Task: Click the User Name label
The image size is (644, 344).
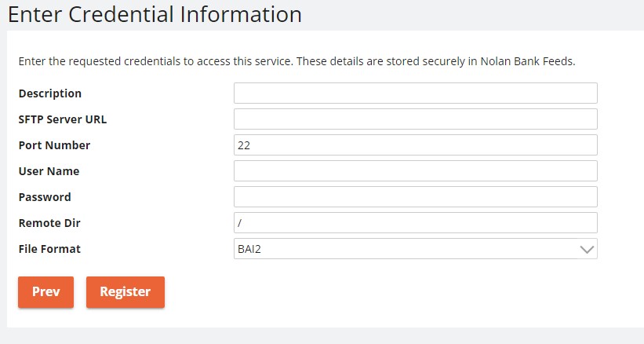Action: click(49, 171)
